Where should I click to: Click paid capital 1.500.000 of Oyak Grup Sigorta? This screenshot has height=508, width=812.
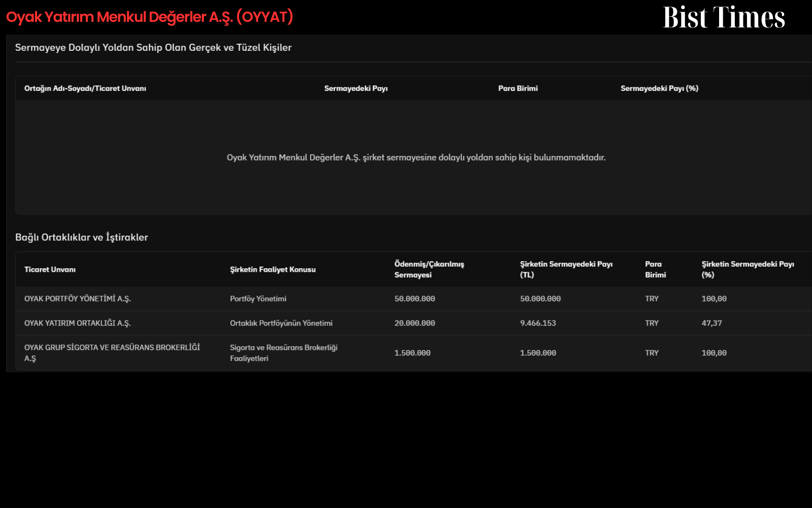(412, 353)
